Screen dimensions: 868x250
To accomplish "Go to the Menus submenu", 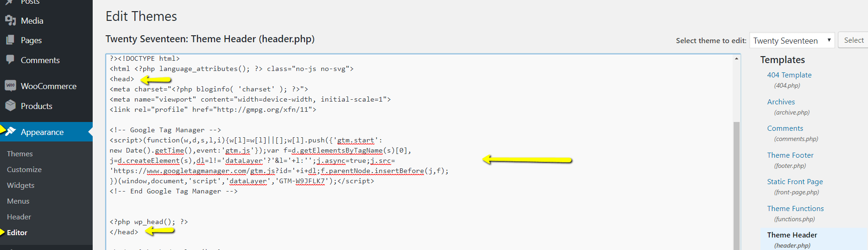I will pos(18,201).
